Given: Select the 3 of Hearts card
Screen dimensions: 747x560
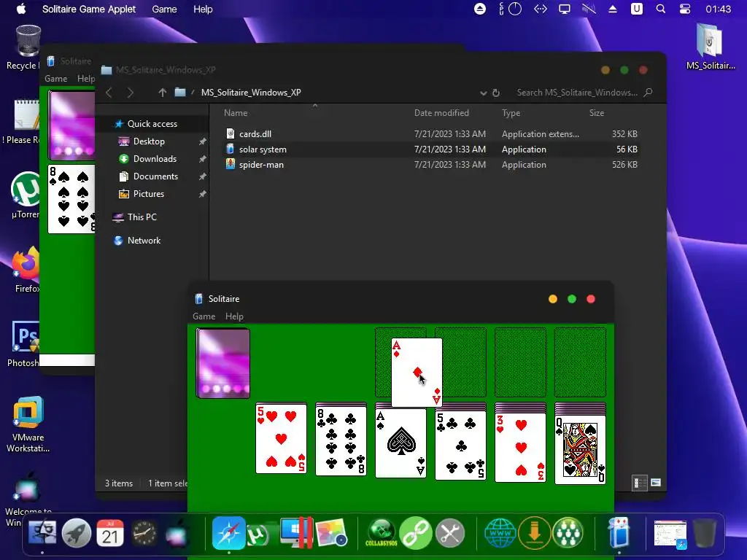Looking at the screenshot, I should click(520, 447).
